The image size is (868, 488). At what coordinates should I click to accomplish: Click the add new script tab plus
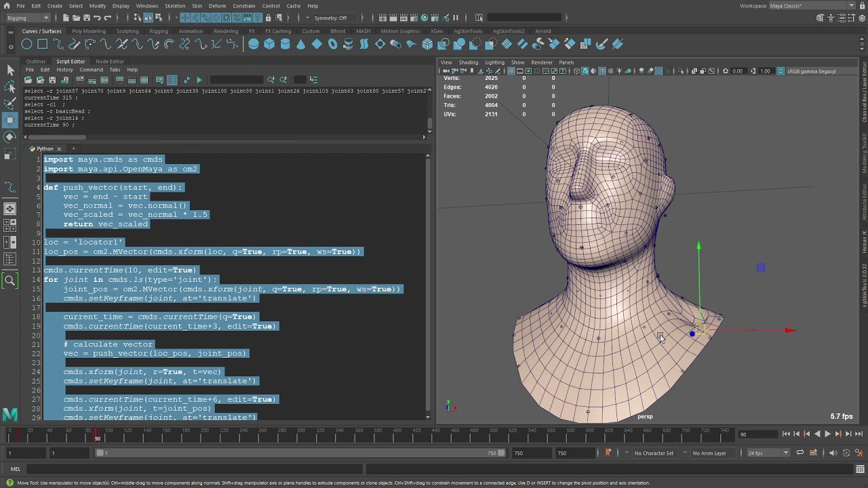73,148
